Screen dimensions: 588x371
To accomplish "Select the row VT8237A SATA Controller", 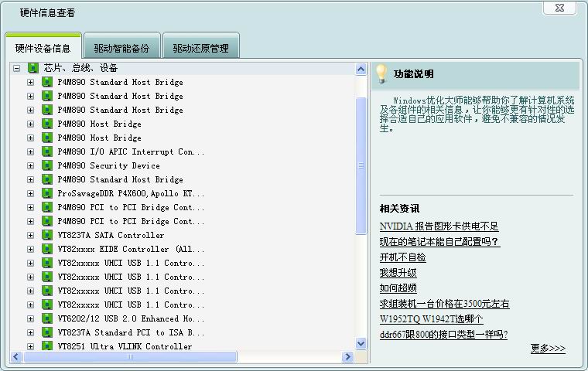I will 111,235.
